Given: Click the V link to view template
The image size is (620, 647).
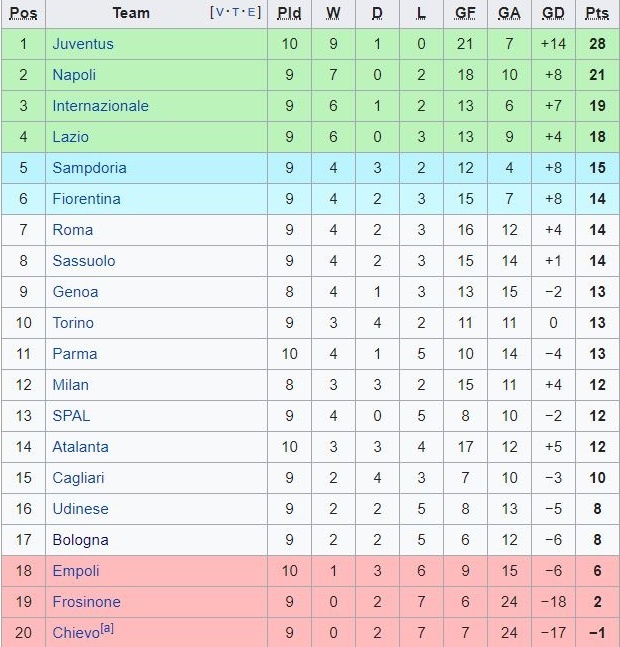Looking at the screenshot, I should click(x=219, y=13).
